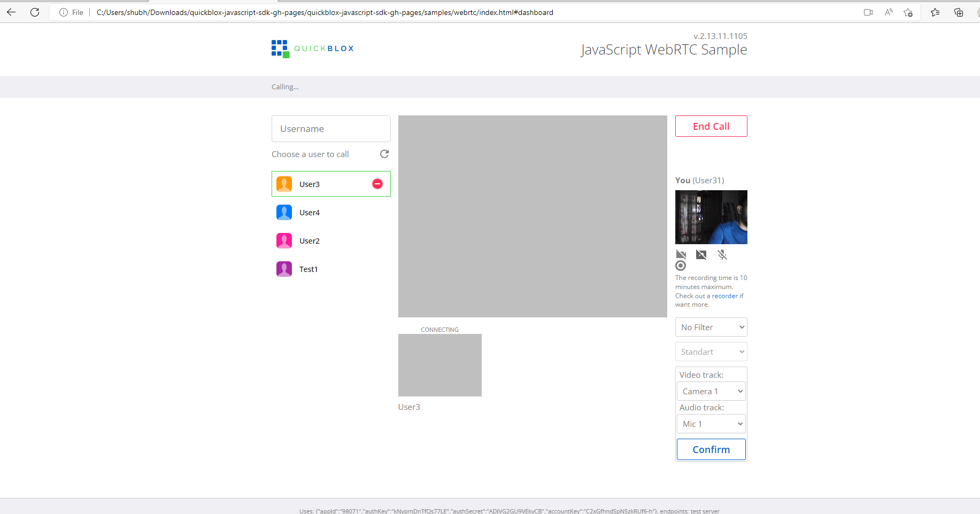
Task: End the current call
Action: tap(711, 126)
